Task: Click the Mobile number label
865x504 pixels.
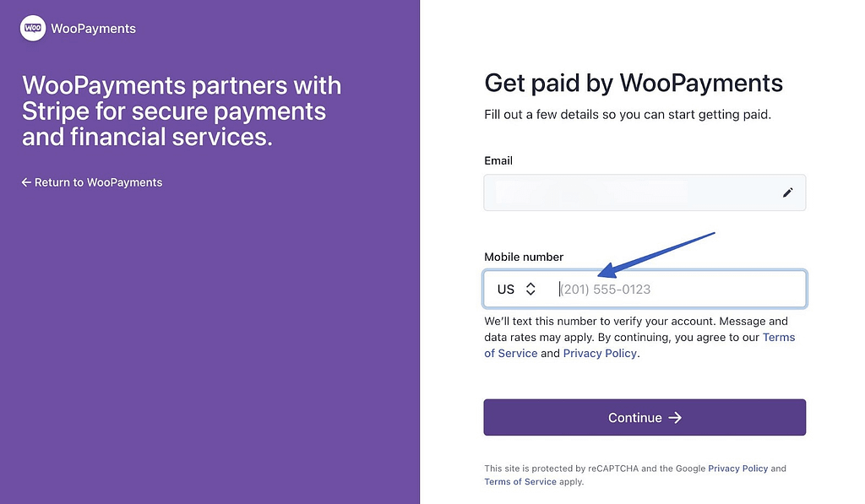Action: (524, 257)
